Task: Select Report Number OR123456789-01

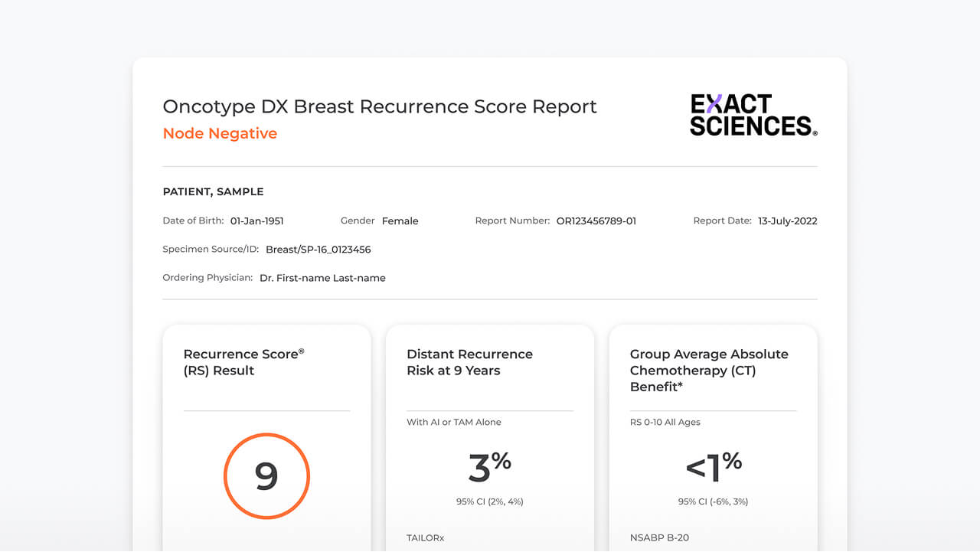Action: [596, 221]
